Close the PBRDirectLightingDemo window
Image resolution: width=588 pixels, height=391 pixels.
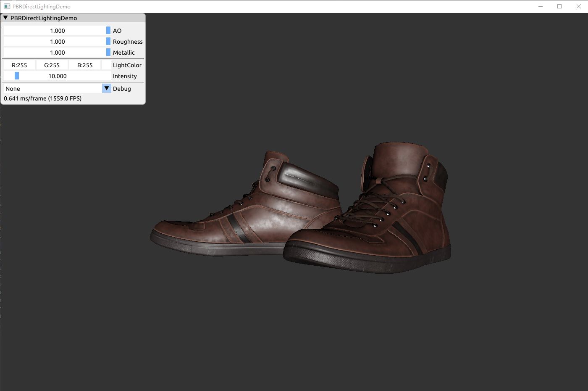(578, 6)
